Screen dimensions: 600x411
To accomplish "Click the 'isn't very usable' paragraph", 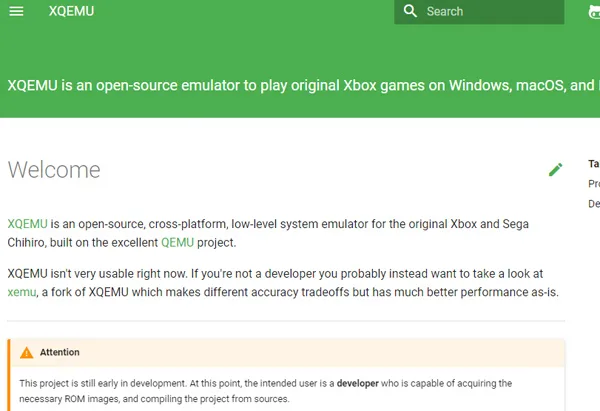I will [x=283, y=283].
